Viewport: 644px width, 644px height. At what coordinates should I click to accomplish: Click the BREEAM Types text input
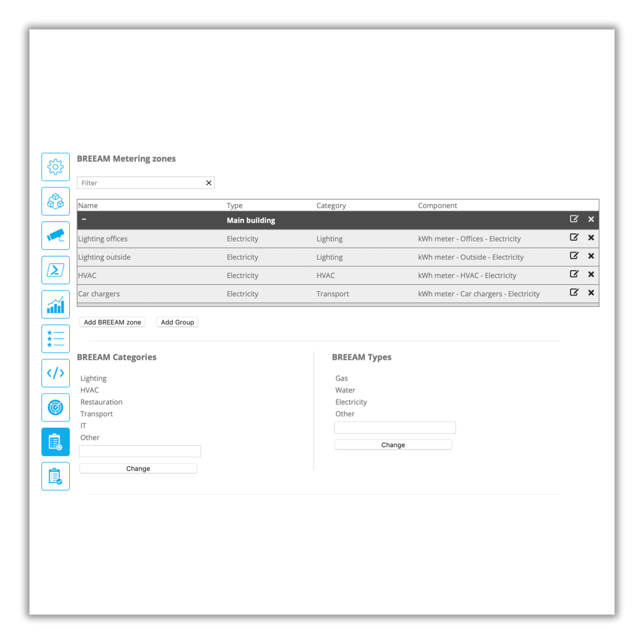394,428
